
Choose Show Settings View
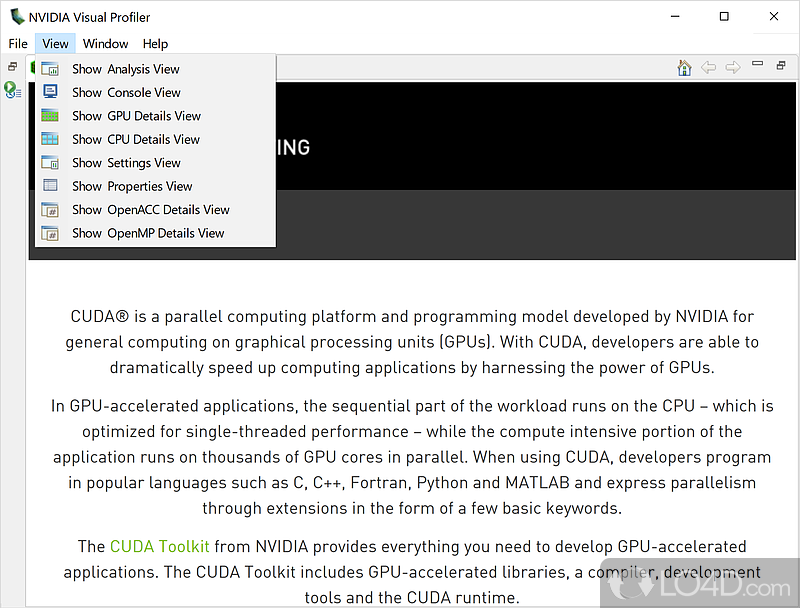point(155,163)
